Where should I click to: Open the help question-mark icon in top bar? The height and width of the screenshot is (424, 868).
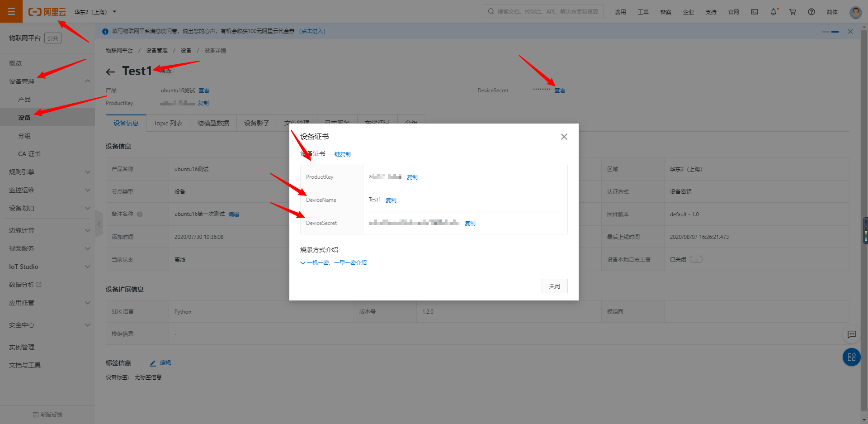point(811,12)
